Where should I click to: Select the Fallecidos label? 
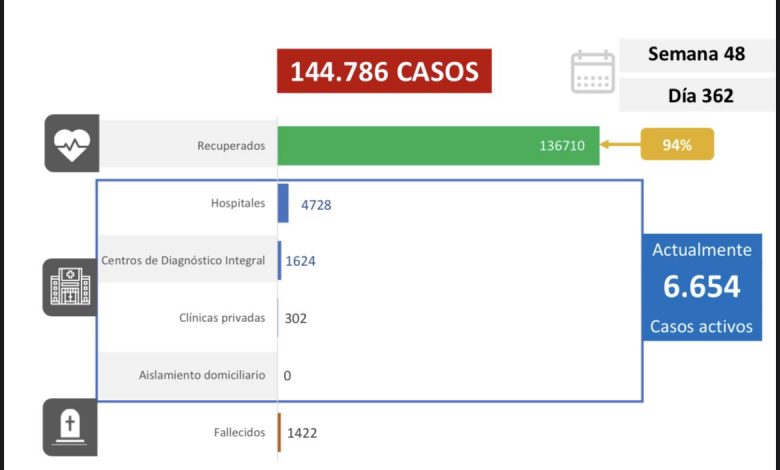[x=239, y=432]
